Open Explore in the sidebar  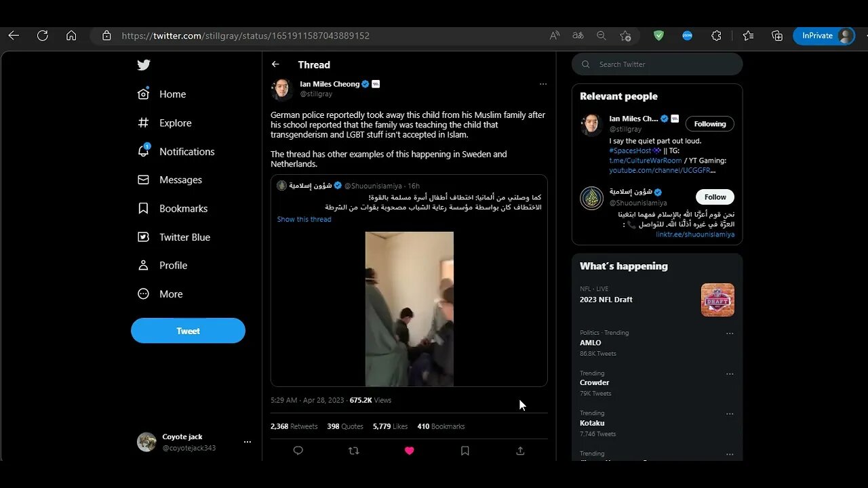pos(164,123)
